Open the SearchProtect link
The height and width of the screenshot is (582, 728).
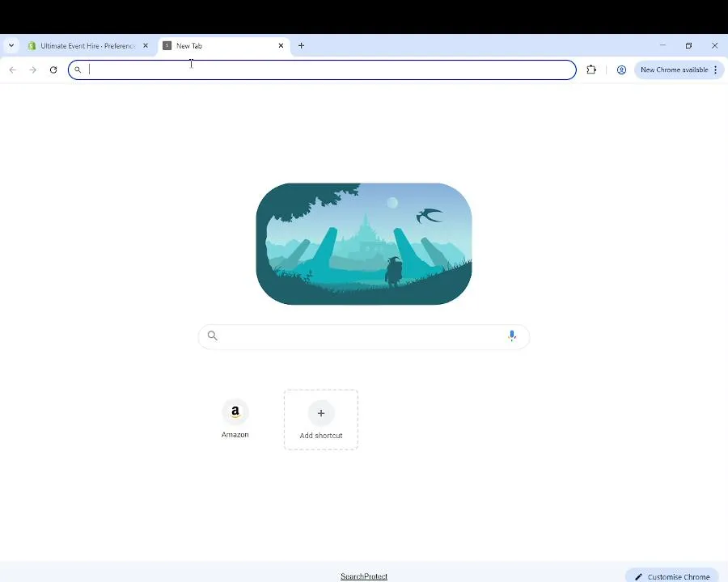tap(364, 576)
